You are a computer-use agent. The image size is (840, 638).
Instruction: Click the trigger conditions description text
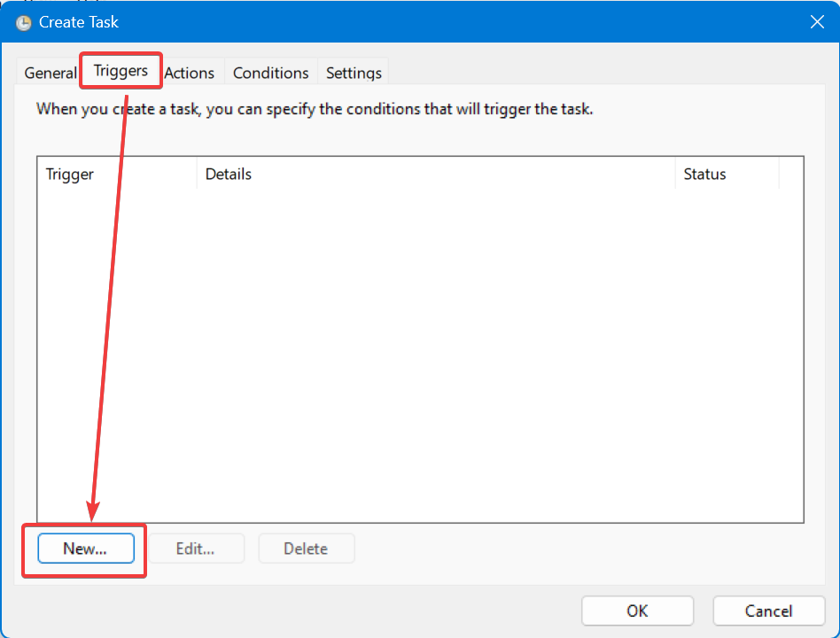pyautogui.click(x=314, y=110)
